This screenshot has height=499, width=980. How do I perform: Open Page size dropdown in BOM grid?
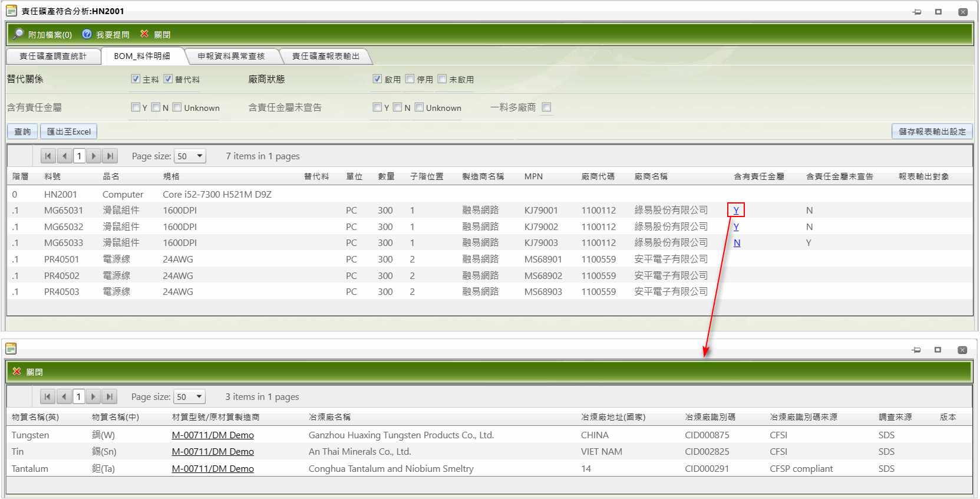click(x=190, y=156)
